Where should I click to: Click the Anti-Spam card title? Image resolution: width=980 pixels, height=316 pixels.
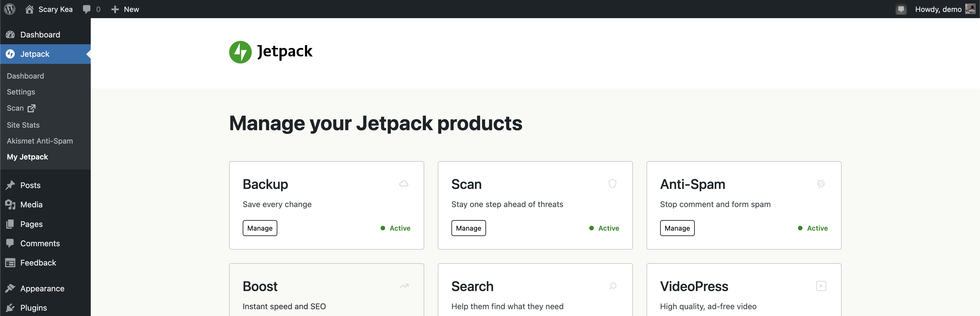point(692,184)
